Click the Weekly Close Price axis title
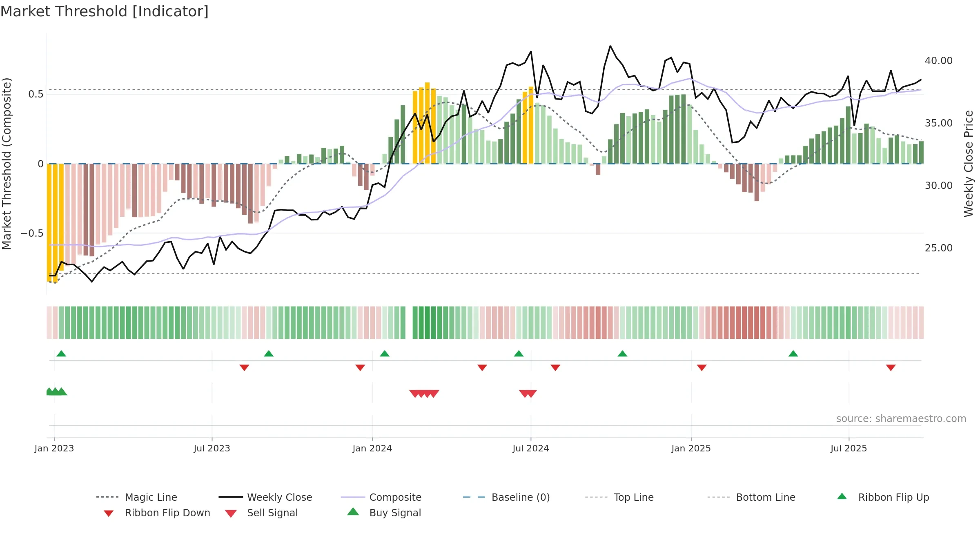 [x=969, y=163]
